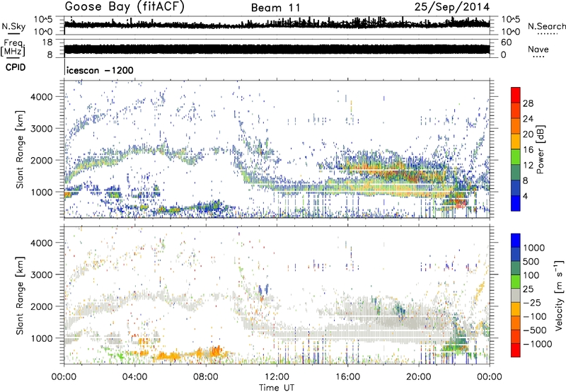Click the 'Power [dB]' colorbar title

click(x=540, y=149)
